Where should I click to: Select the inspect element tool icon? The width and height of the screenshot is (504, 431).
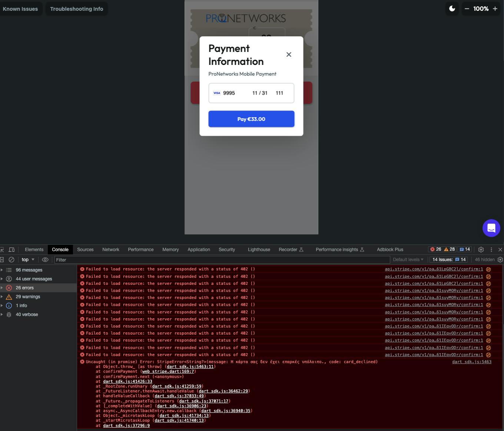2,250
